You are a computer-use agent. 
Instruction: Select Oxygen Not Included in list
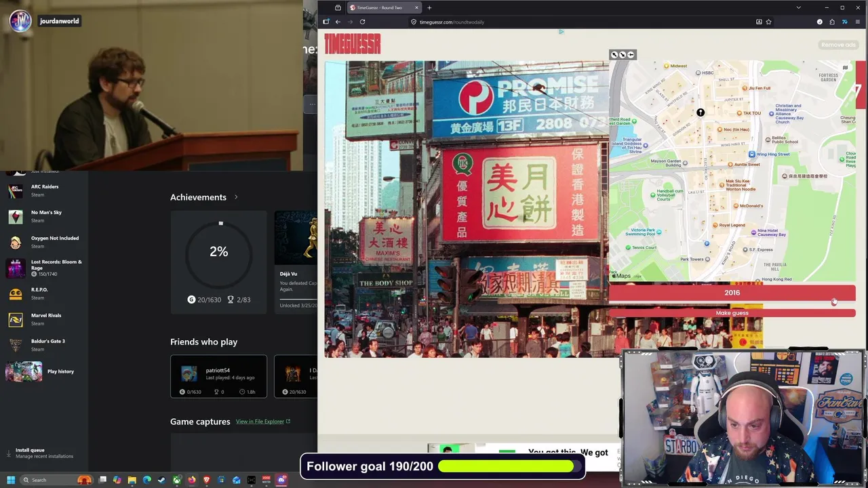[x=44, y=242]
